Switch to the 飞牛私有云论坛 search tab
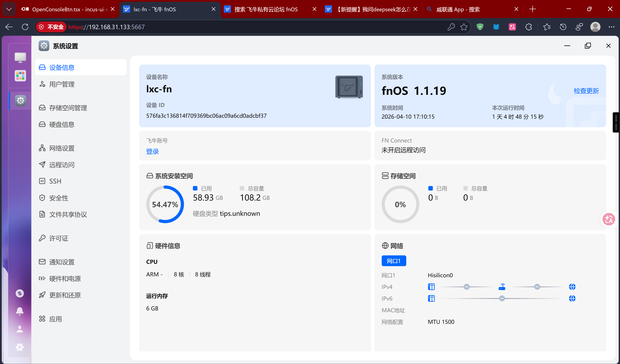The height and width of the screenshot is (364, 620). coord(266,9)
